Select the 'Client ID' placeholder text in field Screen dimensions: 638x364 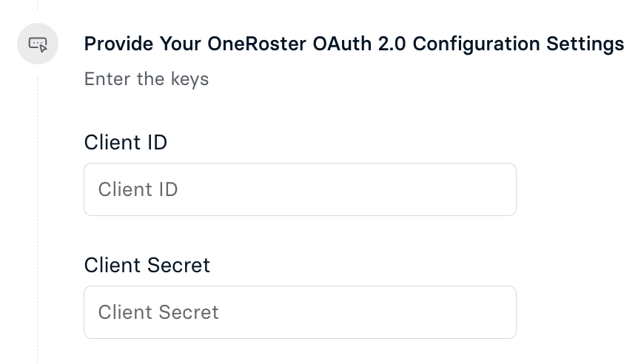click(x=138, y=189)
